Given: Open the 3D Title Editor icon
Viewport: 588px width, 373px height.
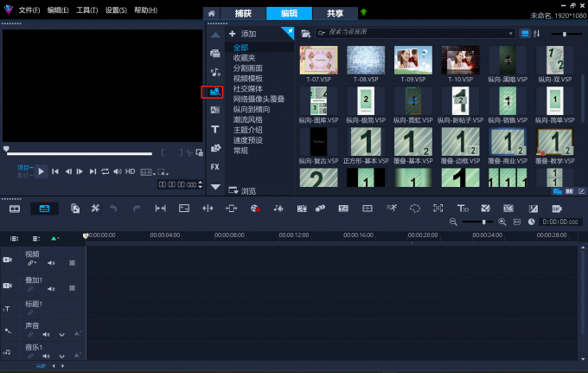Looking at the screenshot, I should tap(463, 209).
